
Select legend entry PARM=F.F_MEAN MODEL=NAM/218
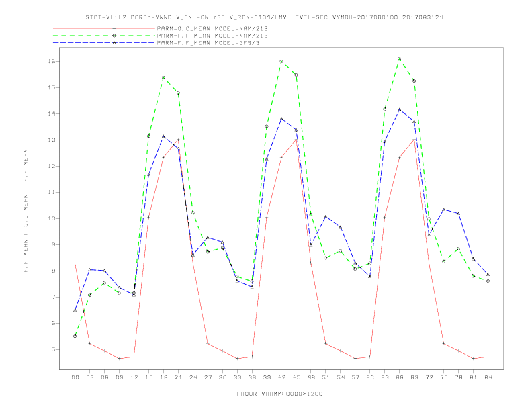[212, 36]
